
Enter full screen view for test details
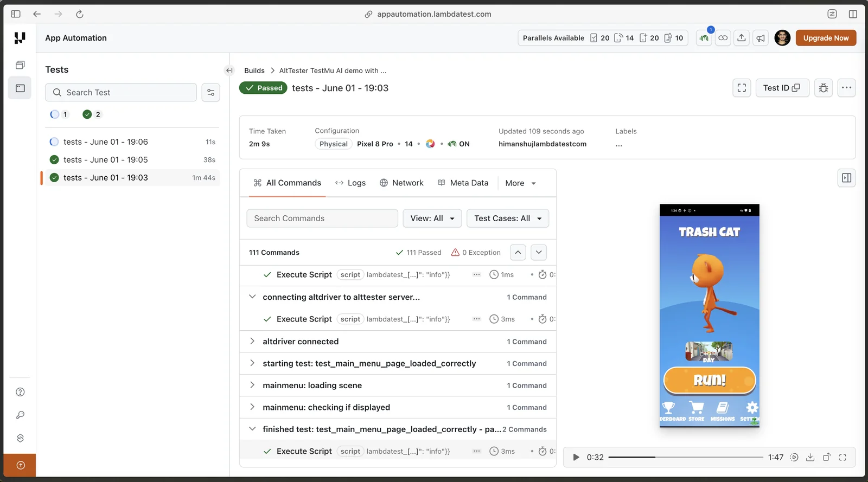742,88
